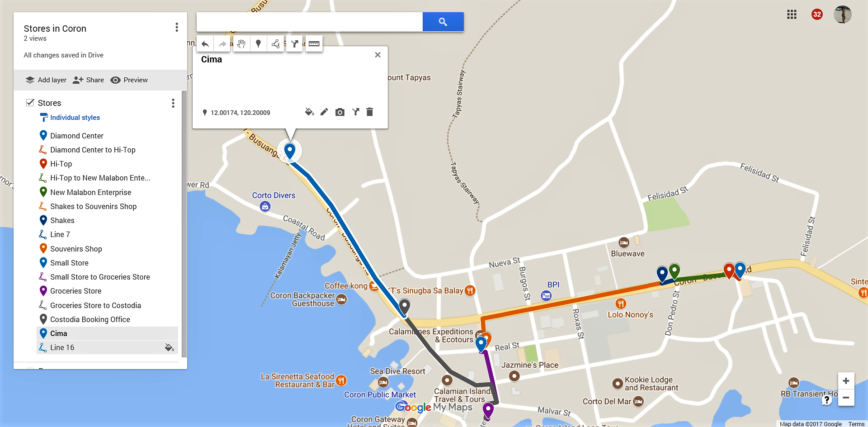Open the Google apps grid
Image resolution: width=868 pixels, height=427 pixels.
tap(792, 14)
